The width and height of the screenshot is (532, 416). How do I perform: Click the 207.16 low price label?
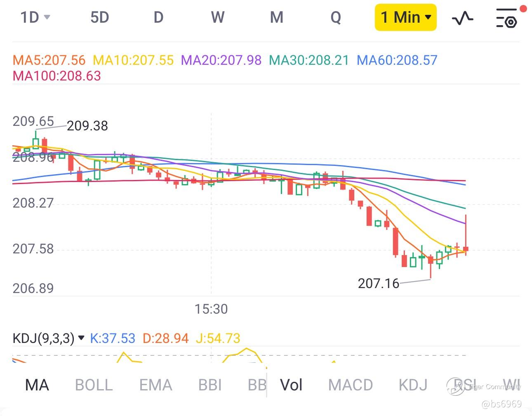(379, 284)
